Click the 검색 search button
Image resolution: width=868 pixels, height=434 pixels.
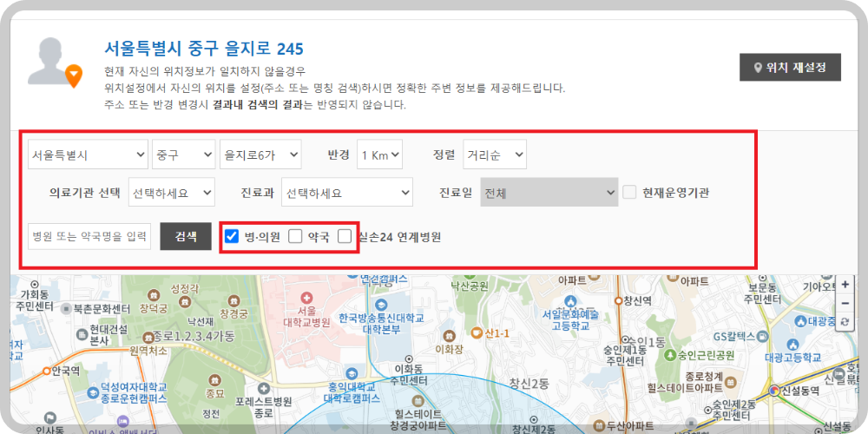coord(186,236)
